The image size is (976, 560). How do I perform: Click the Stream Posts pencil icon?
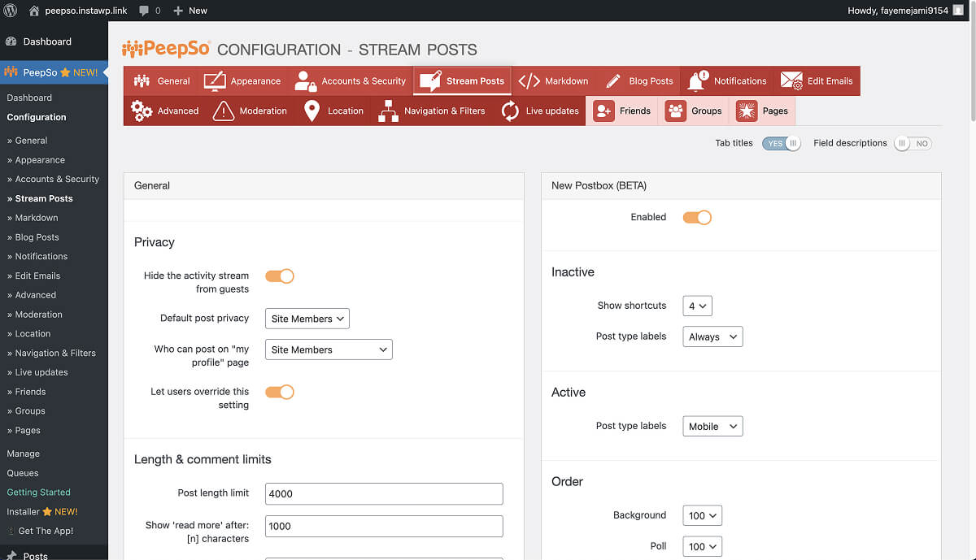pyautogui.click(x=430, y=81)
